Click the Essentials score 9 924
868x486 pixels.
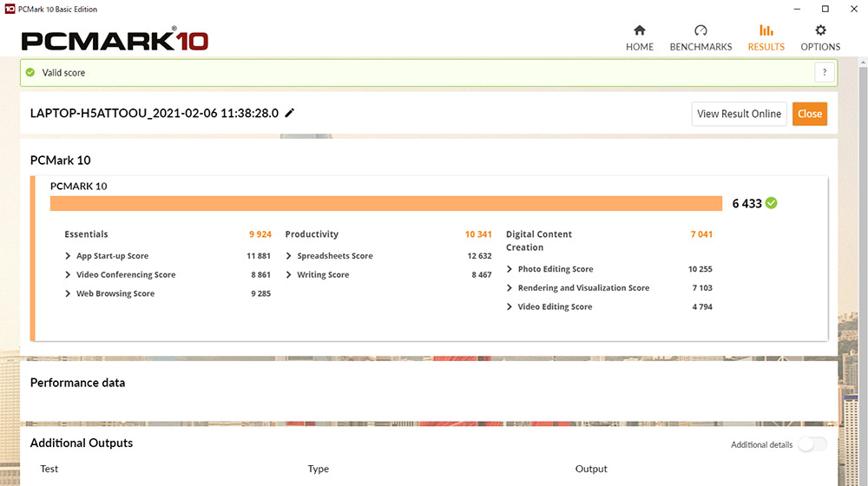tap(260, 234)
